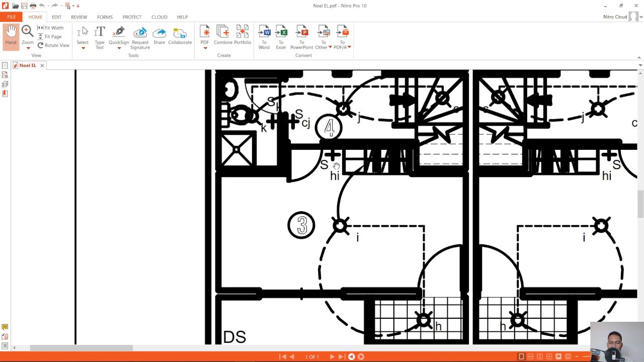644x362 pixels.
Task: Switch to the PROTECT ribbon tab
Action: [132, 17]
